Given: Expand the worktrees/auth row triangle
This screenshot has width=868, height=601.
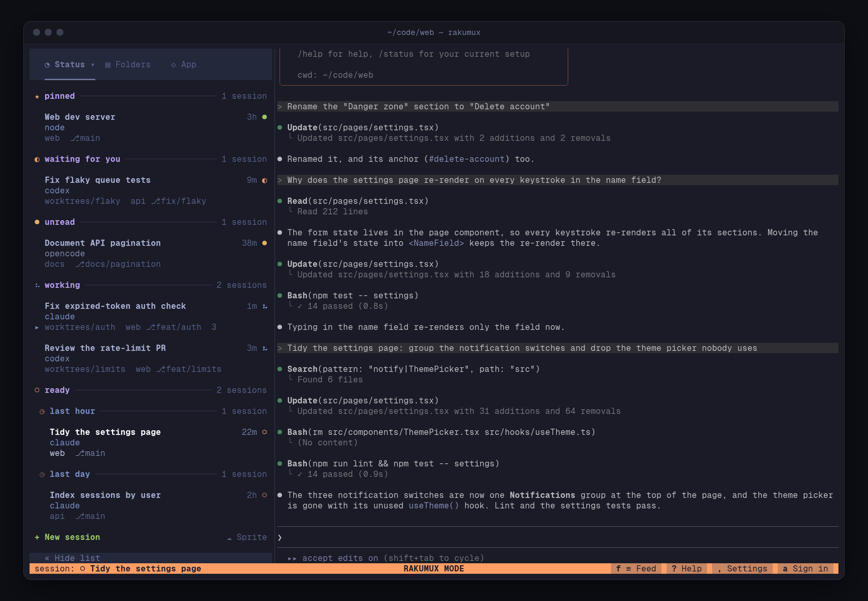Looking at the screenshot, I should tap(37, 328).
